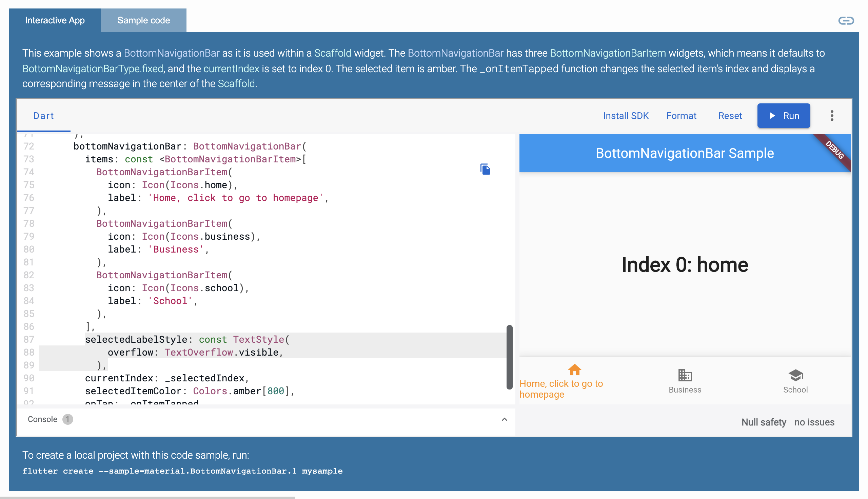Open the three-dot more options menu
The image size is (868, 499).
coord(831,116)
